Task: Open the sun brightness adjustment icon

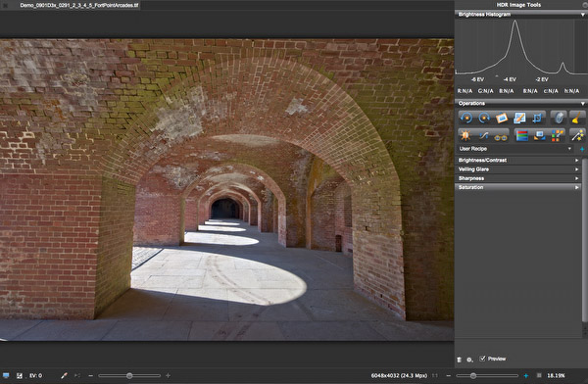Action: pyautogui.click(x=466, y=135)
